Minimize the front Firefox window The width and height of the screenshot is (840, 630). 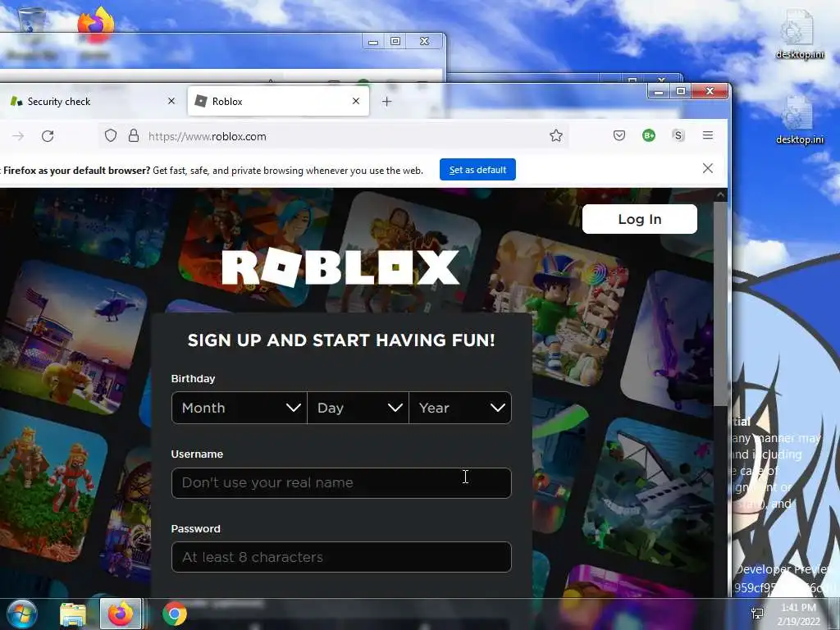pos(659,92)
